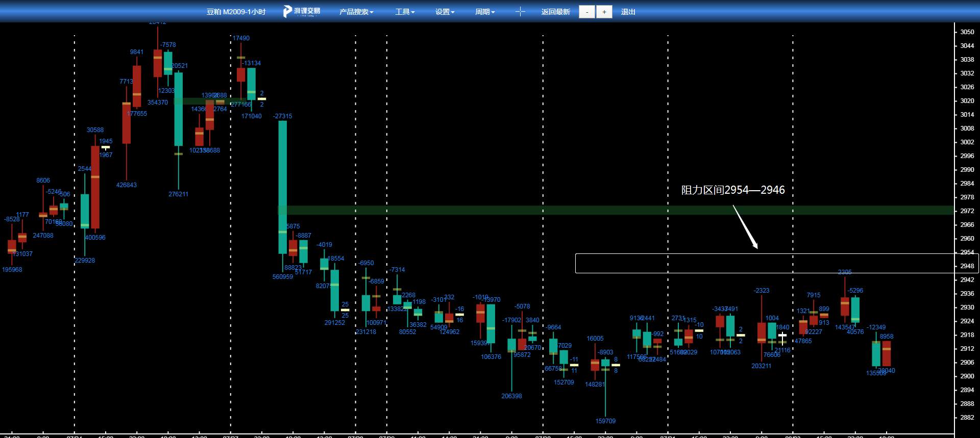980x438 pixels.
Task: Click price axis label 2918
Action: click(x=967, y=334)
